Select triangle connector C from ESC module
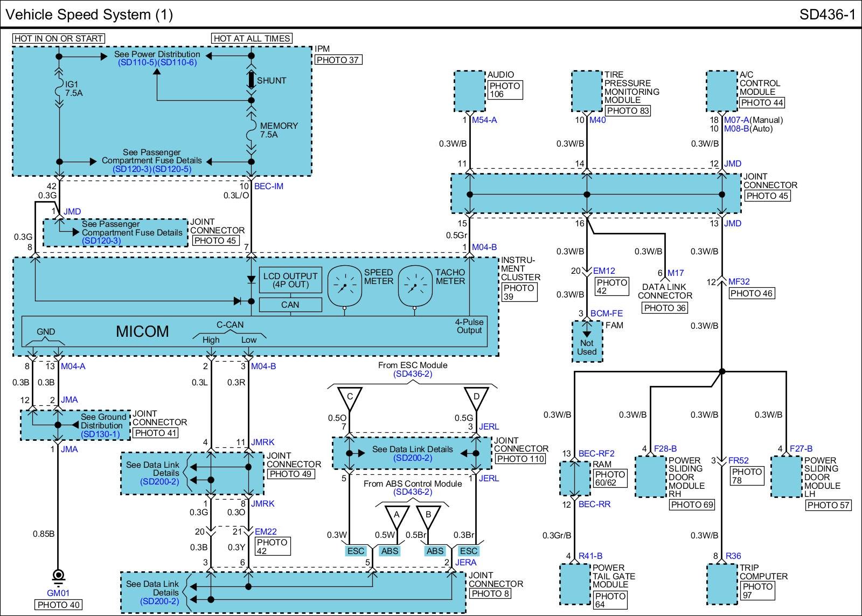This screenshot has width=862, height=616. (350, 398)
